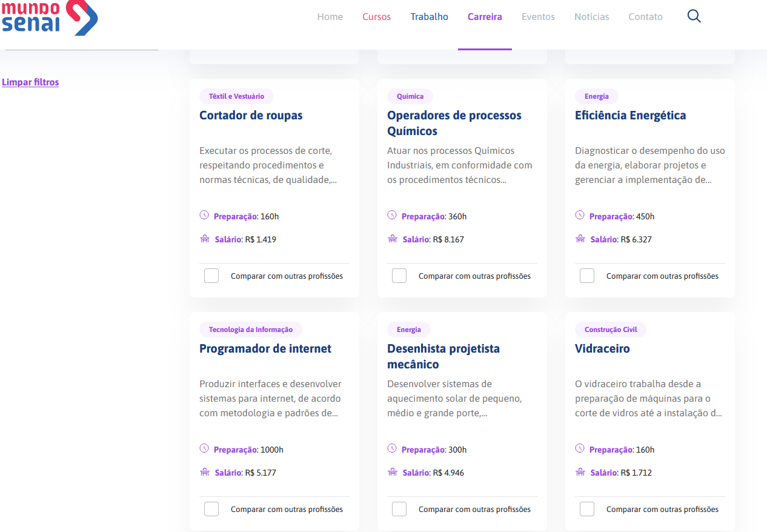Click description starting 'Diagnosticar o desempenho'
Viewport: 767px width, 532px height.
tap(650, 165)
